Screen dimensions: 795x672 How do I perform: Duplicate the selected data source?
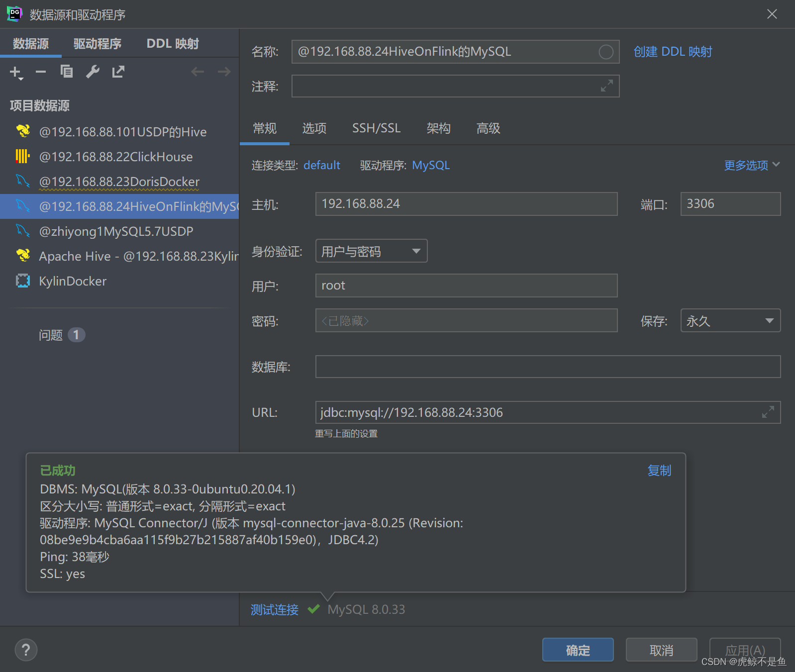(x=67, y=72)
